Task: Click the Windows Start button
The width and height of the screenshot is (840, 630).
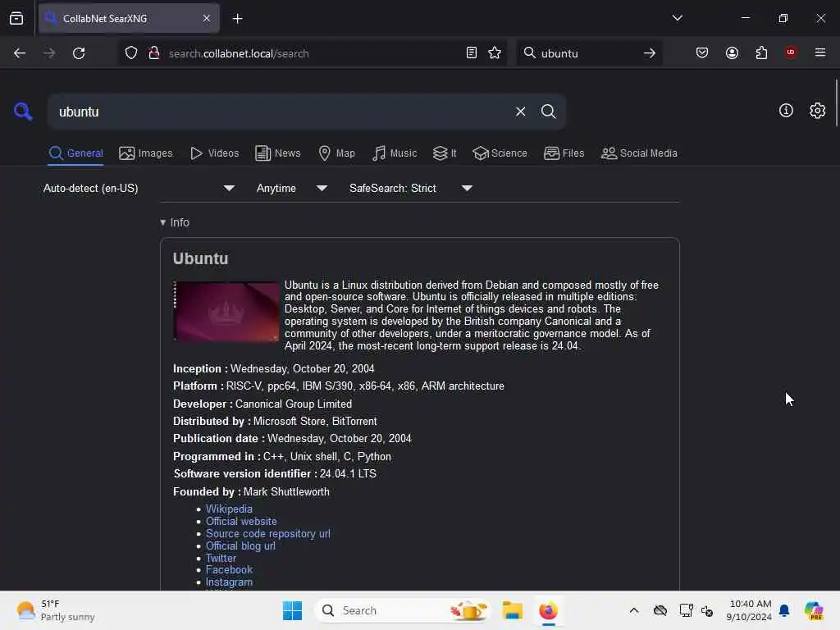Action: 293,610
